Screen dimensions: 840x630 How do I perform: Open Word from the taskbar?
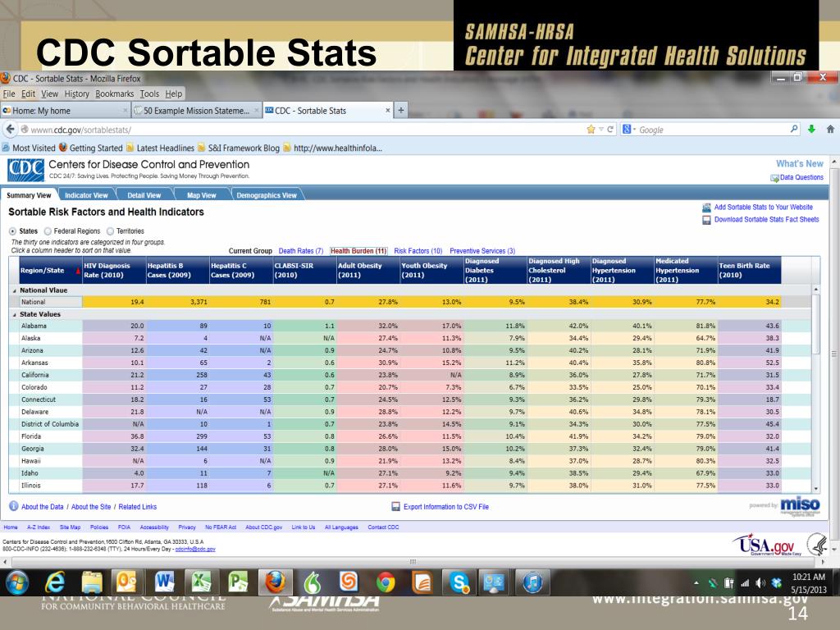click(x=164, y=582)
